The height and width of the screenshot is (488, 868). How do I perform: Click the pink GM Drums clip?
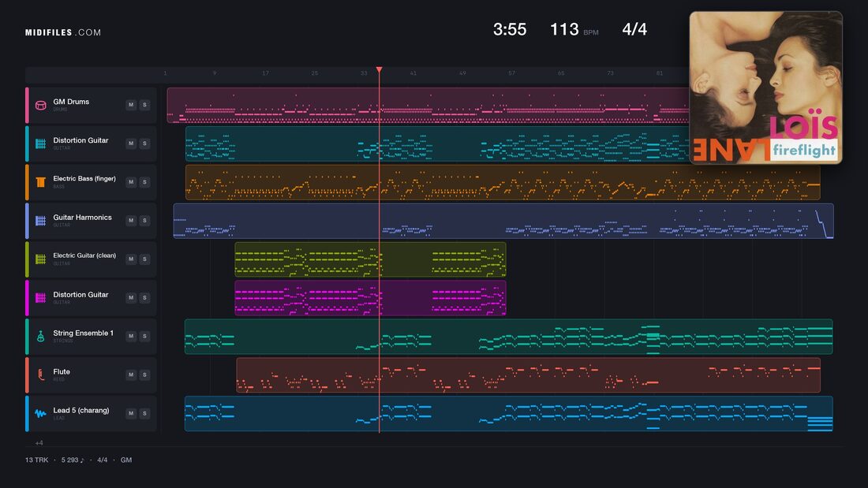pos(428,105)
